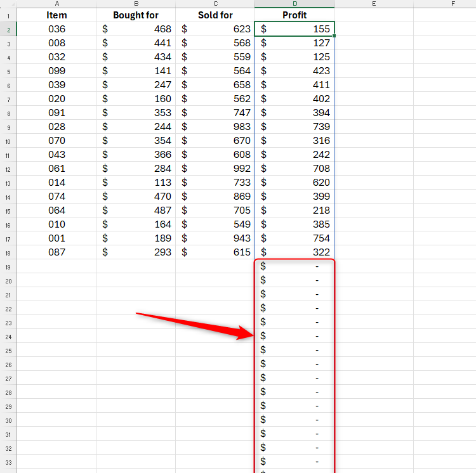Select row 33 header
Image resolution: width=476 pixels, height=473 pixels.
pos(8,462)
